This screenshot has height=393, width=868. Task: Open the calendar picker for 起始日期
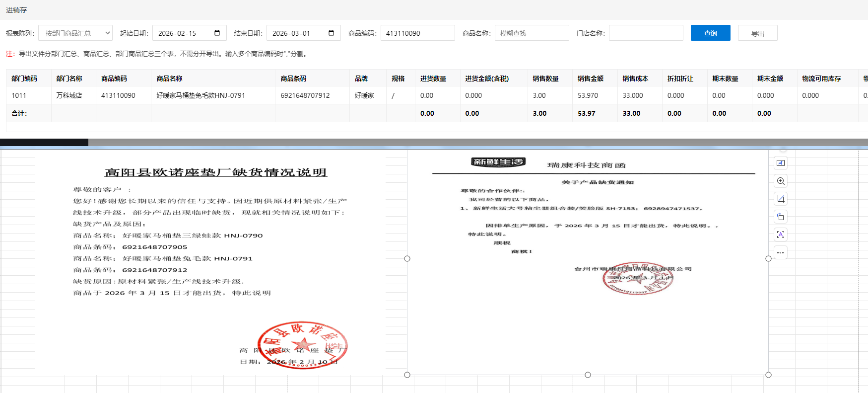point(217,33)
